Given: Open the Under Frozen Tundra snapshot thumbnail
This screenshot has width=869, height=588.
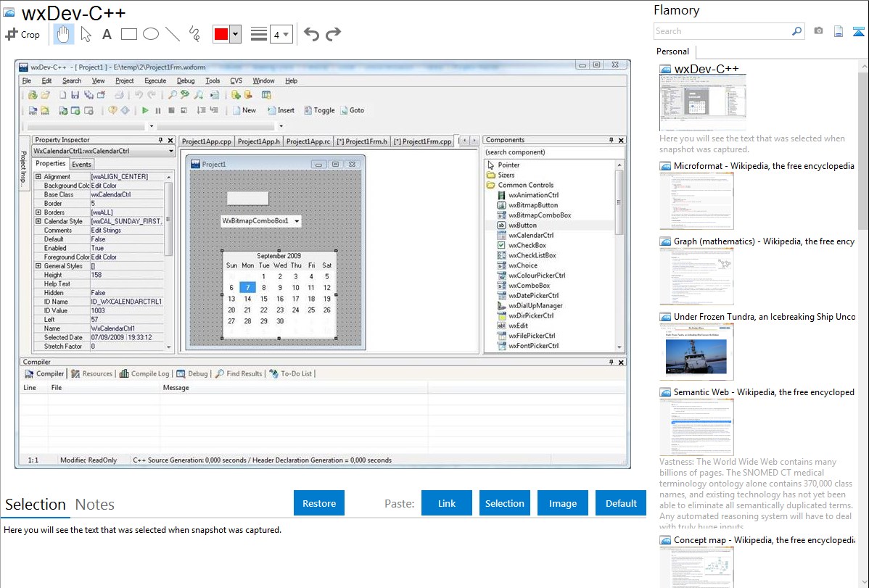Looking at the screenshot, I should [x=696, y=352].
